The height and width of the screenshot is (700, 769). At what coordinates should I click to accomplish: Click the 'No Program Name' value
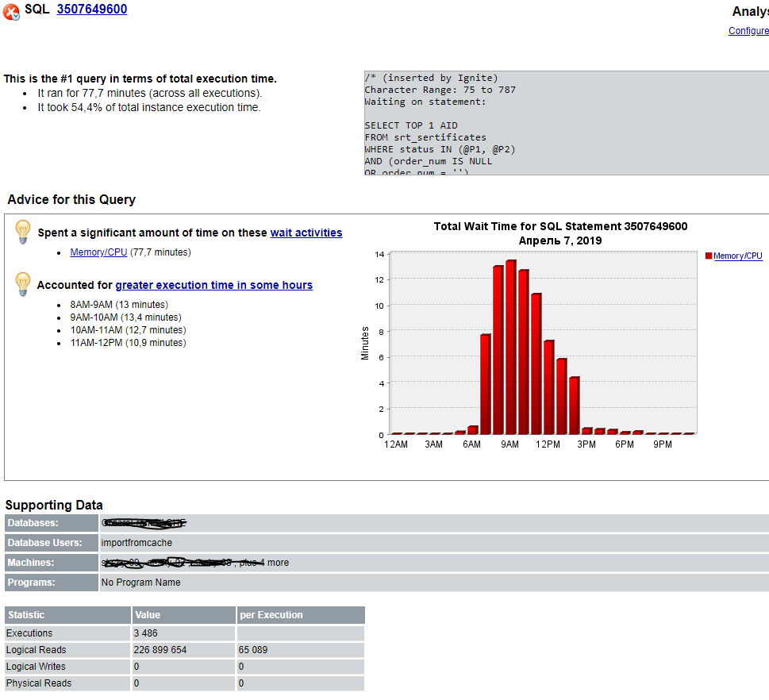140,583
